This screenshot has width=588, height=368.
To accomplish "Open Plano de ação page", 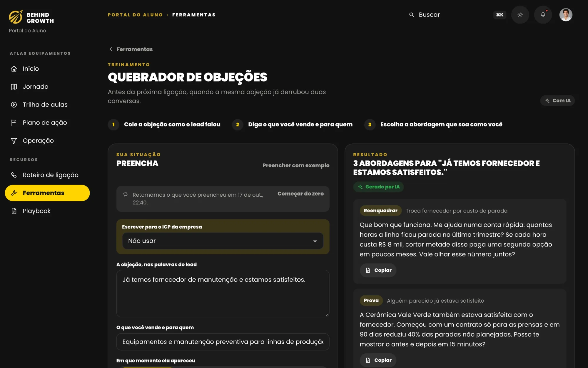I will pos(47,122).
